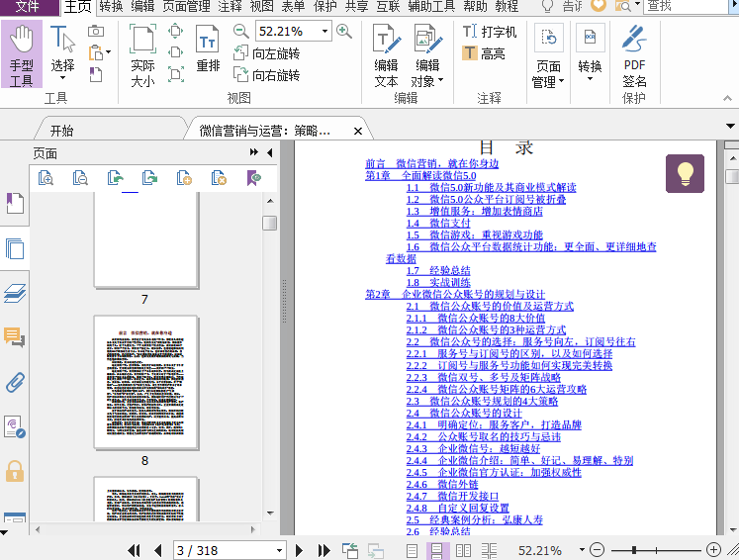
Task: Open link 2.4.6 微信外链
Action: click(x=442, y=484)
